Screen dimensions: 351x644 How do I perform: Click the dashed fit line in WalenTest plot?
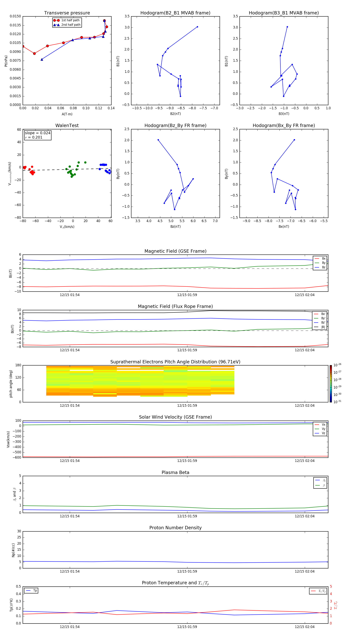(x=67, y=169)
